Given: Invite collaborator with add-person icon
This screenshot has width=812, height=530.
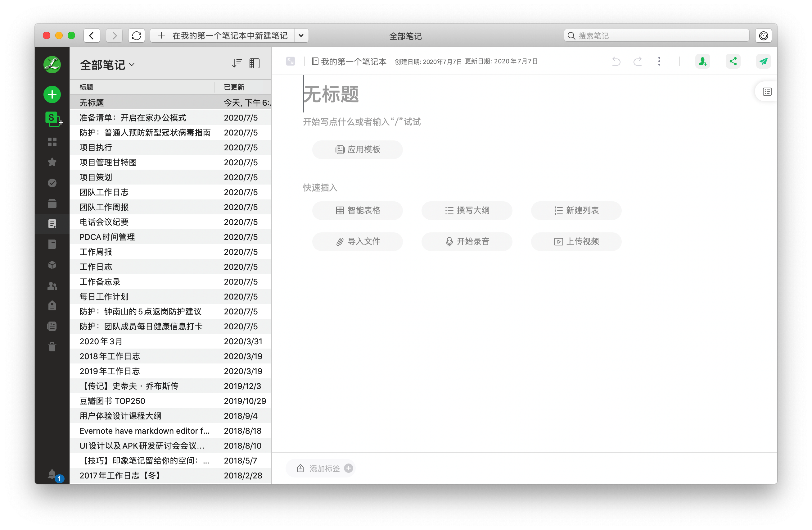Looking at the screenshot, I should [x=702, y=61].
